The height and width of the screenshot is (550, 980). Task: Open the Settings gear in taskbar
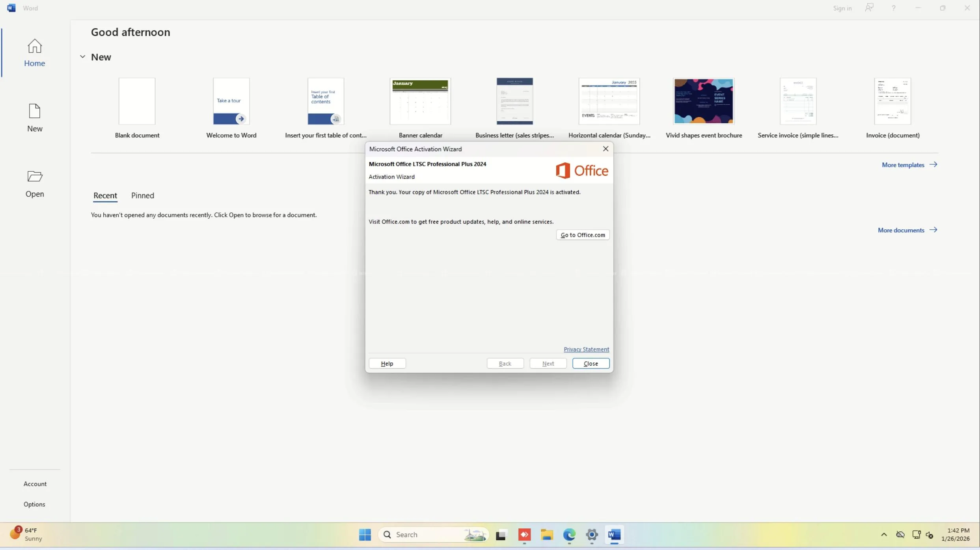592,535
